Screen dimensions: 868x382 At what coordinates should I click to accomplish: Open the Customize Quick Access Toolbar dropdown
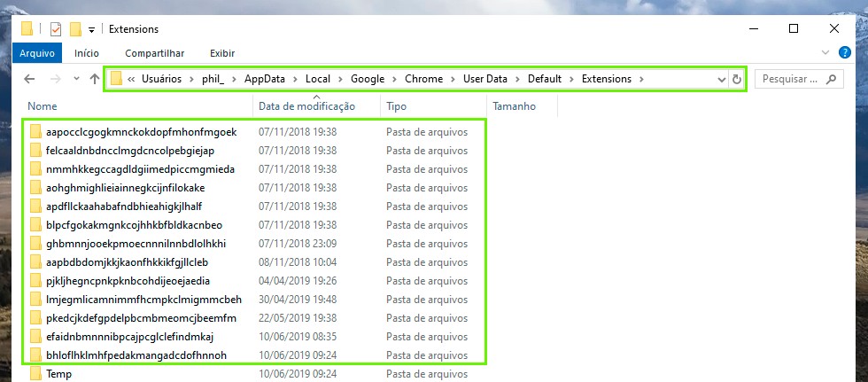click(91, 29)
